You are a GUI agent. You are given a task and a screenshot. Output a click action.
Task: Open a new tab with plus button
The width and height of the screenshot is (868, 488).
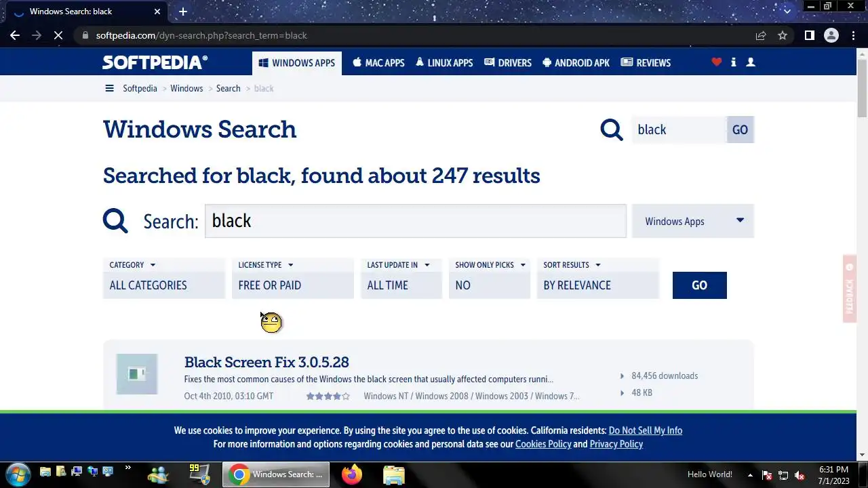click(x=182, y=12)
